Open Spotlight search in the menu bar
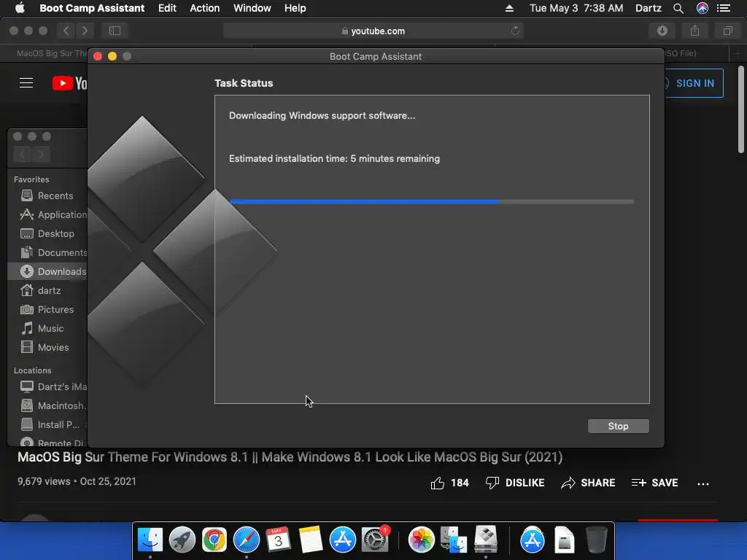Viewport: 747px width, 560px height. click(678, 8)
